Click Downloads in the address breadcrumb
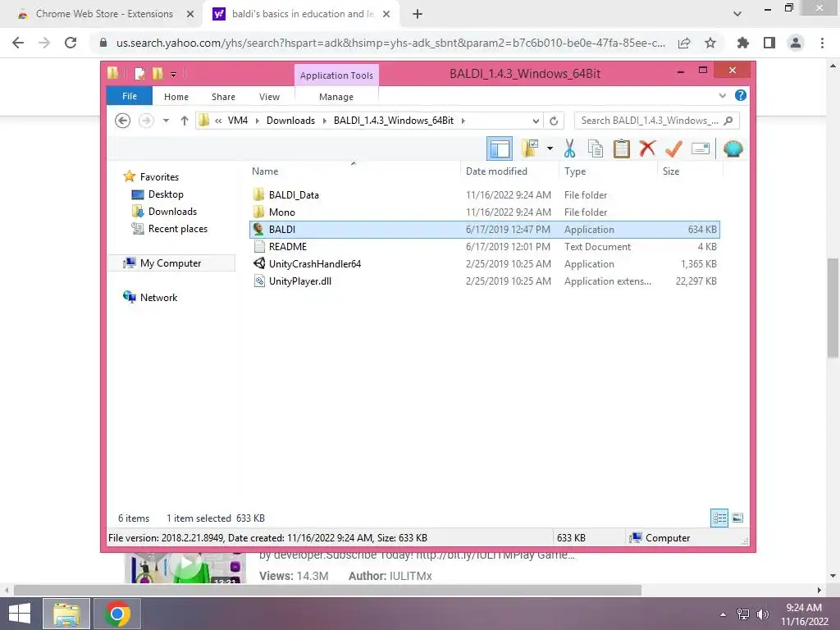 (290, 121)
